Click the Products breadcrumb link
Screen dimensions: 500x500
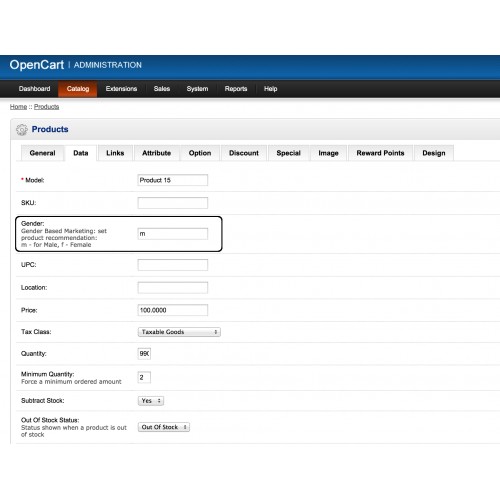tap(47, 107)
